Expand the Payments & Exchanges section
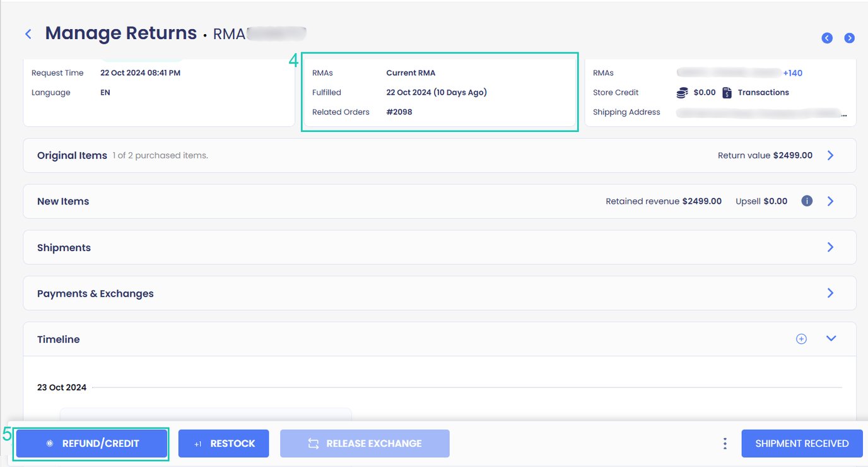This screenshot has height=467, width=868. click(830, 293)
